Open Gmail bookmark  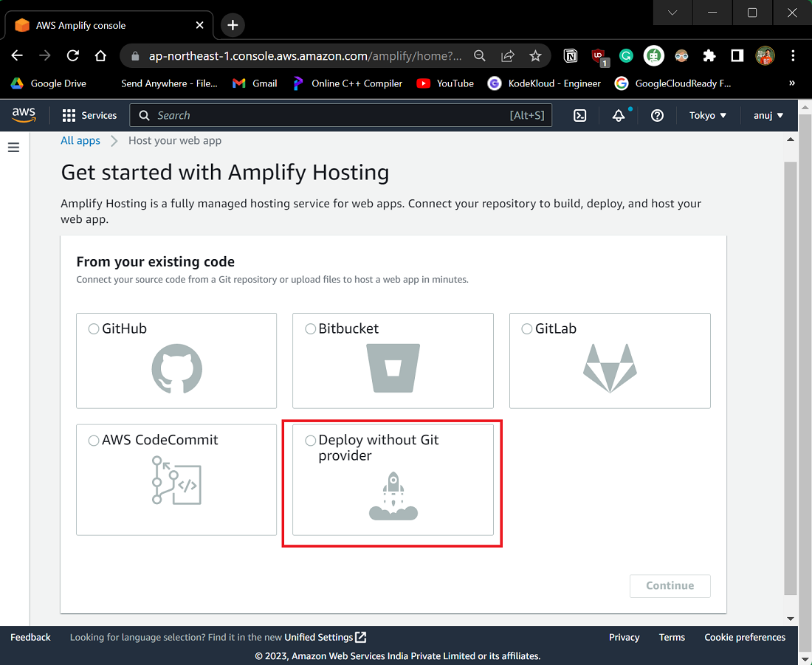click(x=255, y=83)
